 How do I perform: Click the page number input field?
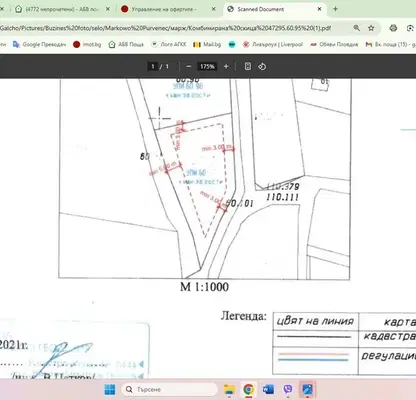153,66
